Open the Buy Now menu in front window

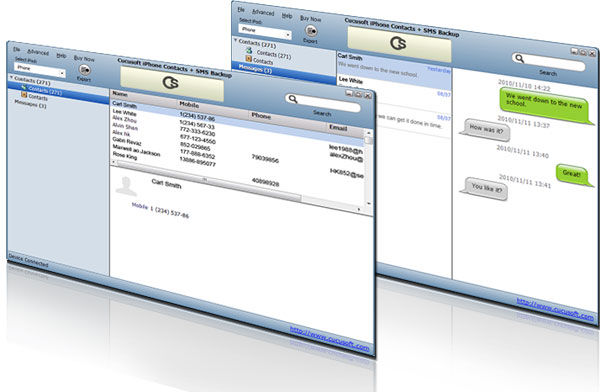[x=84, y=58]
